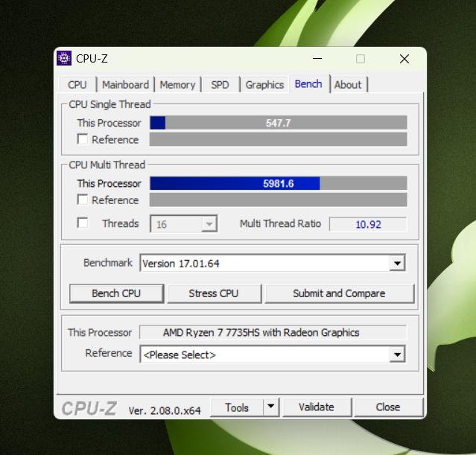Click the Ver. 2.08.0.x64 version text

164,410
